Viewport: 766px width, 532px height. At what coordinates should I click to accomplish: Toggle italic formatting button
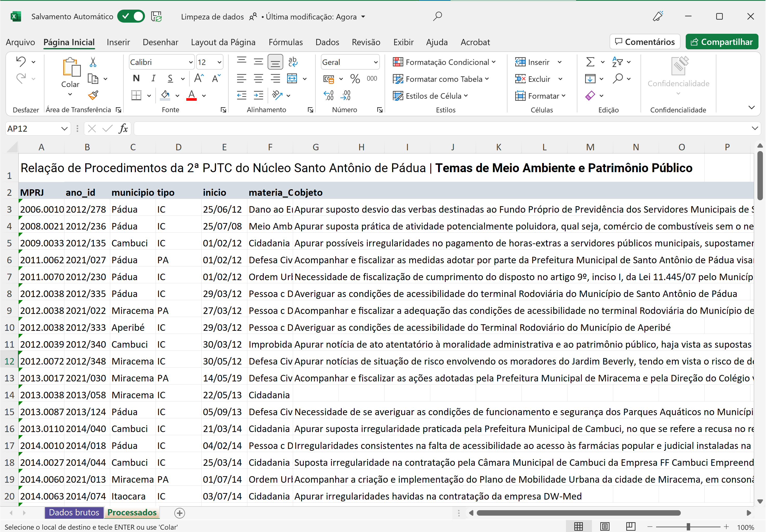(153, 79)
